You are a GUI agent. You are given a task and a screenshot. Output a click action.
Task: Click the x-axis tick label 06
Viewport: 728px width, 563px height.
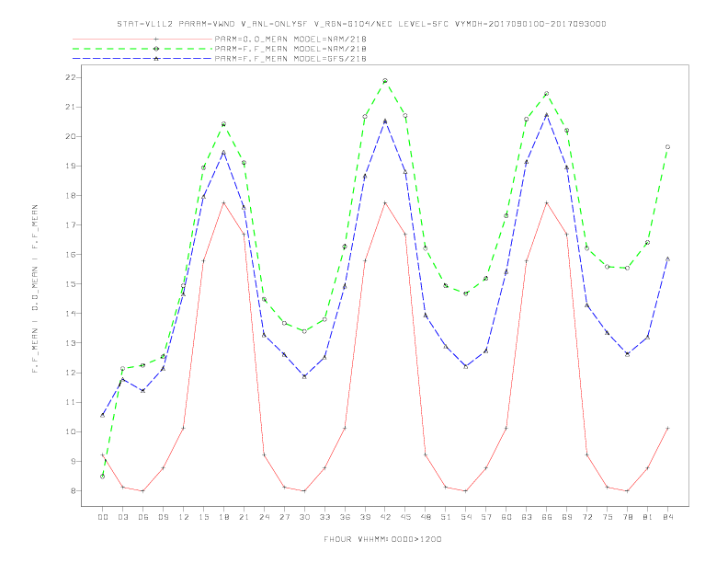tap(143, 517)
